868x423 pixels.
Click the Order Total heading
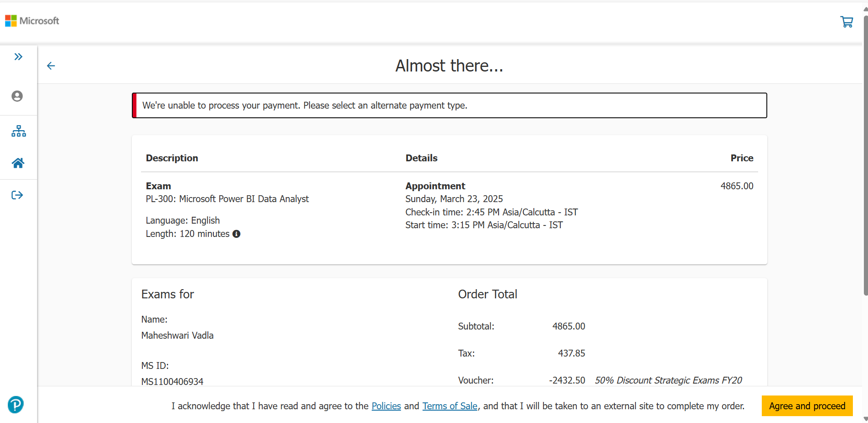point(488,294)
